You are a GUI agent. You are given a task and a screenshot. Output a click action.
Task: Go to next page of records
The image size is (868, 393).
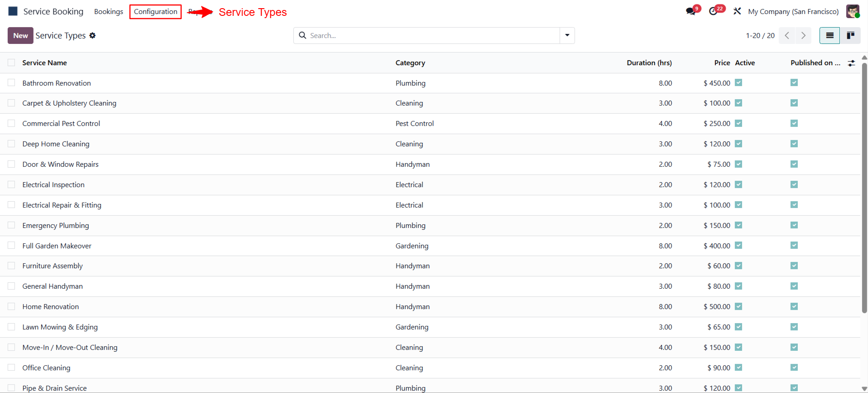803,35
